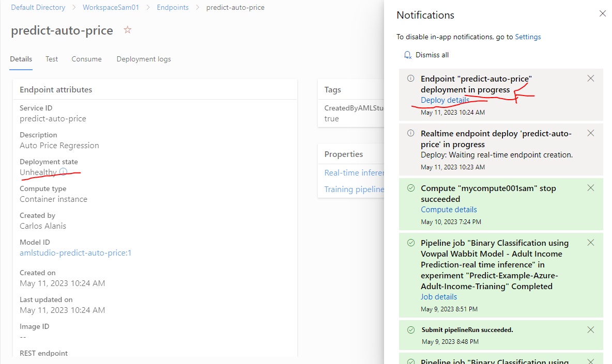Follow the Deploy details link
The height and width of the screenshot is (364, 612).
coord(445,100)
